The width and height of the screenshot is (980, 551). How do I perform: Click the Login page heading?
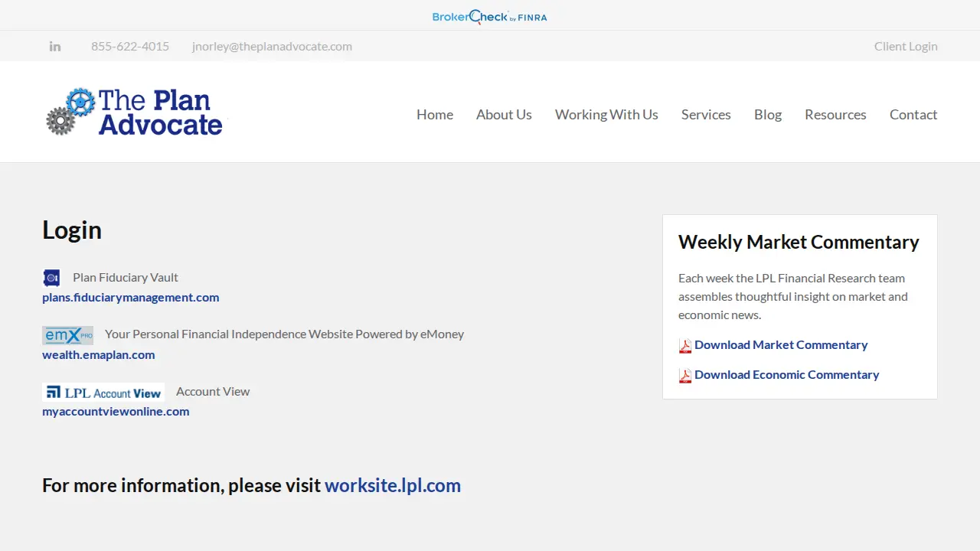[72, 230]
